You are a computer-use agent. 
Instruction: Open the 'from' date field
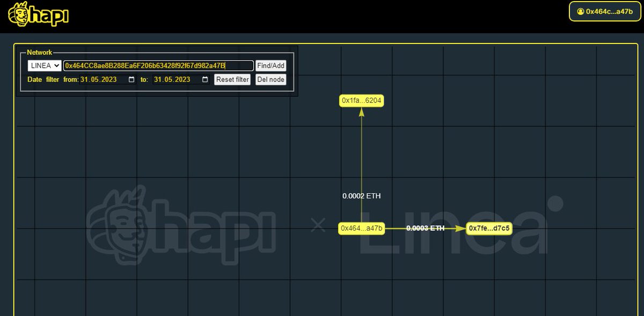pos(108,80)
